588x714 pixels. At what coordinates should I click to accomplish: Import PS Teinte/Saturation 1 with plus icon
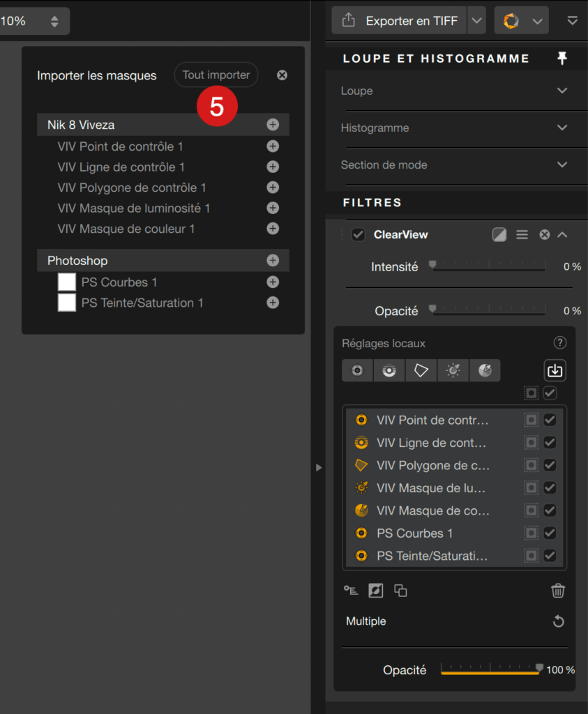(273, 303)
